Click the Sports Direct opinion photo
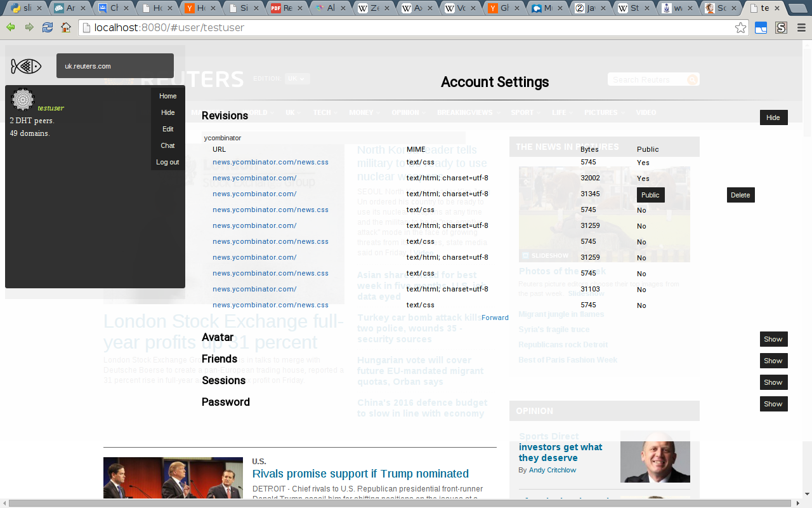 coord(655,457)
